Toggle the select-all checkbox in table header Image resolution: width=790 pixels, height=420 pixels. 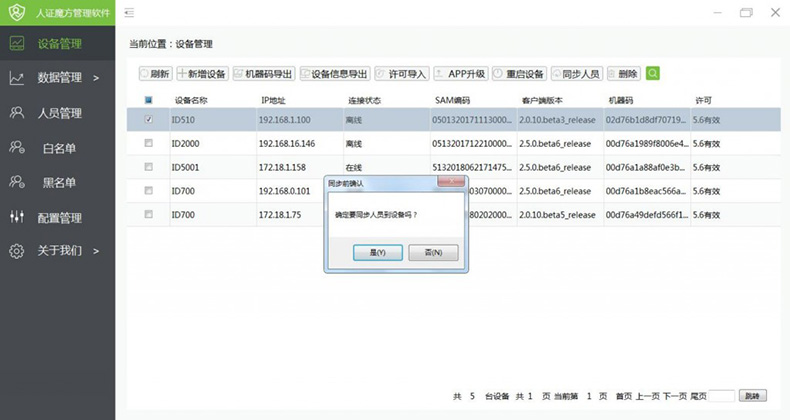click(149, 100)
